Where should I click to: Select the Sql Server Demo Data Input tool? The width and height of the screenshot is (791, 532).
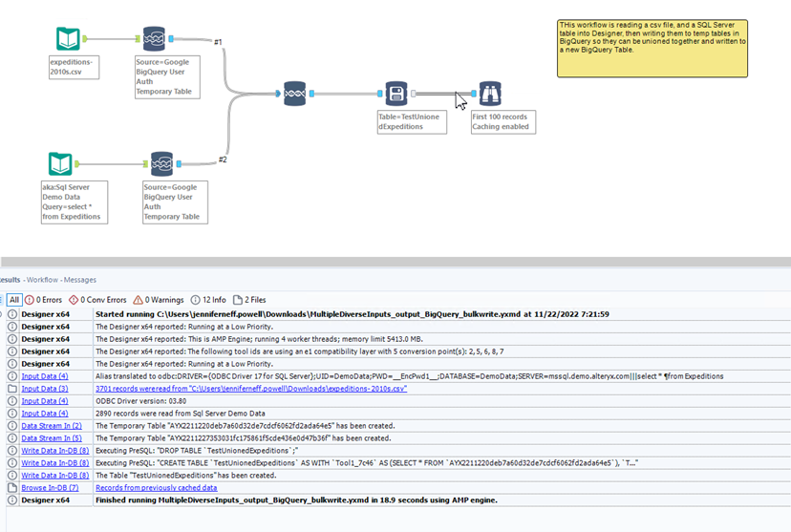coord(60,164)
